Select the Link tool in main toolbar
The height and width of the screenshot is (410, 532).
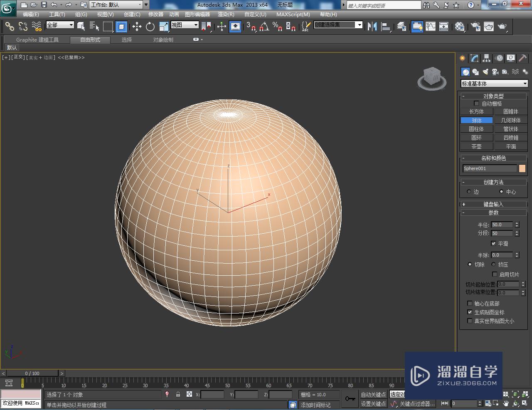[x=10, y=27]
